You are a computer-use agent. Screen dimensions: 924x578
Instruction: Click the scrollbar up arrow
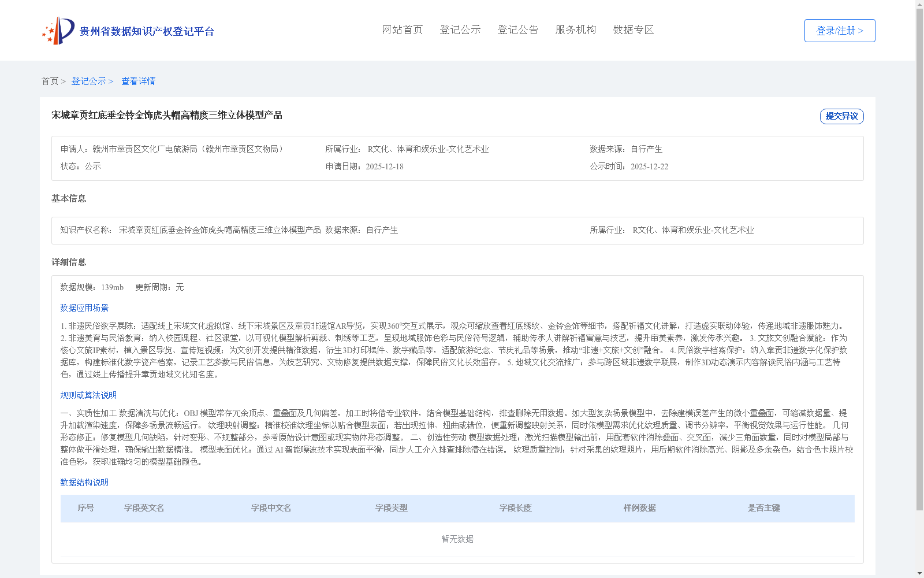pos(919,4)
